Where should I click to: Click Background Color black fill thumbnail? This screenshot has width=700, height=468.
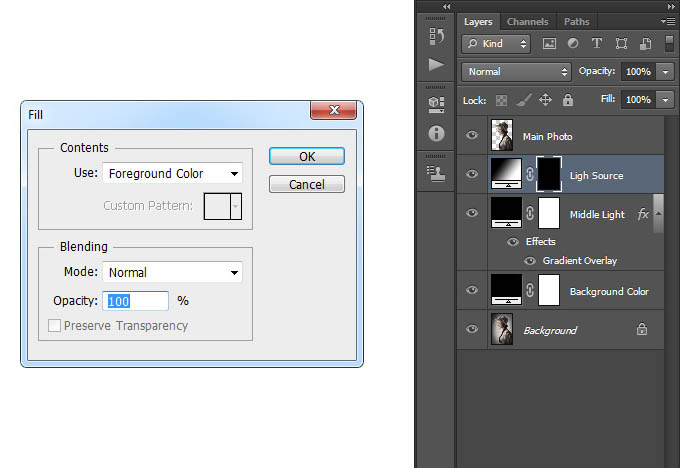pyautogui.click(x=506, y=290)
